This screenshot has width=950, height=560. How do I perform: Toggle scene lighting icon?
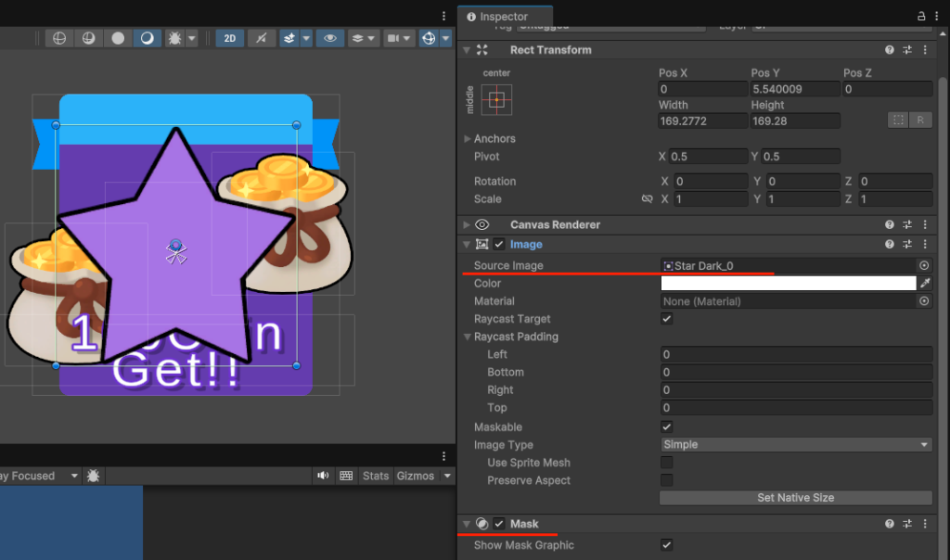(261, 38)
